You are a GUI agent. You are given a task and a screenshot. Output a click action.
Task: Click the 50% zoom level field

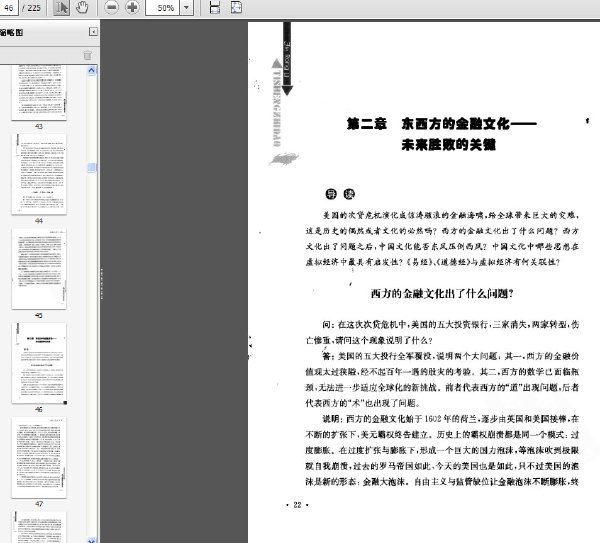[162, 8]
